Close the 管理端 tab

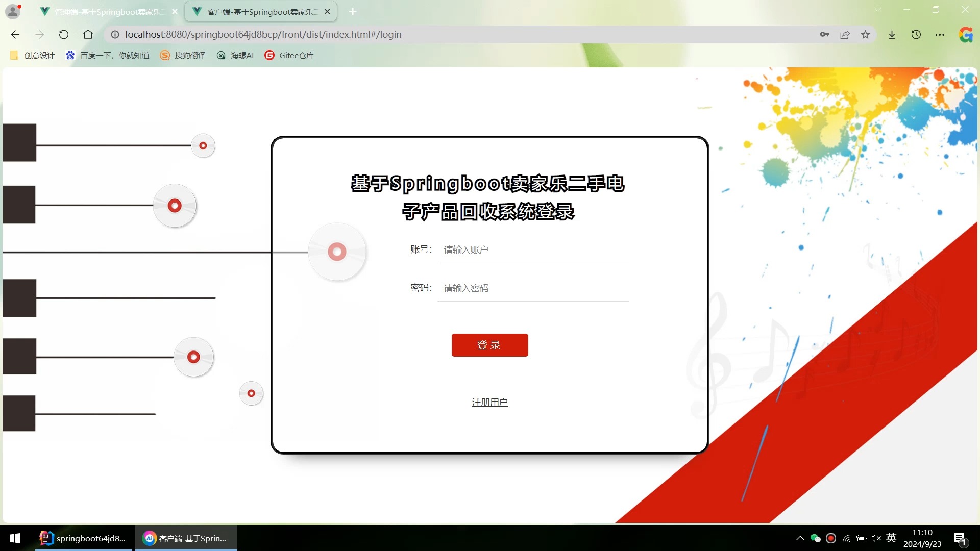tap(175, 11)
